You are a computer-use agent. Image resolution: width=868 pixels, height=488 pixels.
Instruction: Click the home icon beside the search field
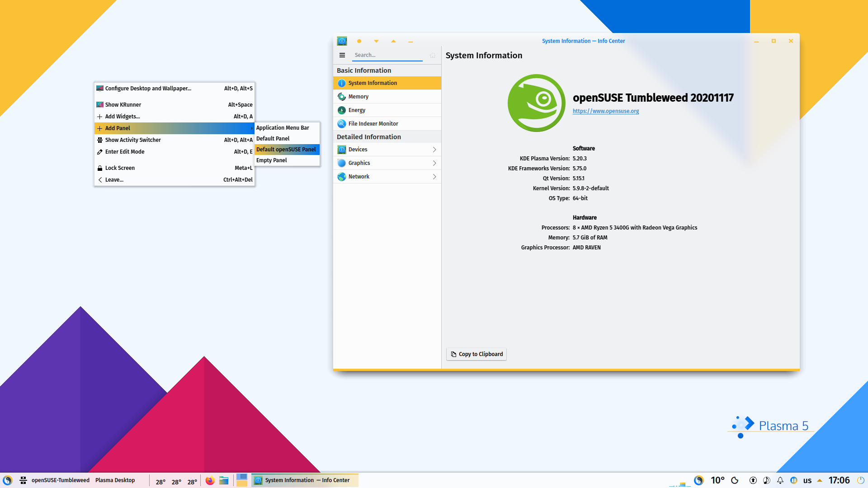[433, 55]
